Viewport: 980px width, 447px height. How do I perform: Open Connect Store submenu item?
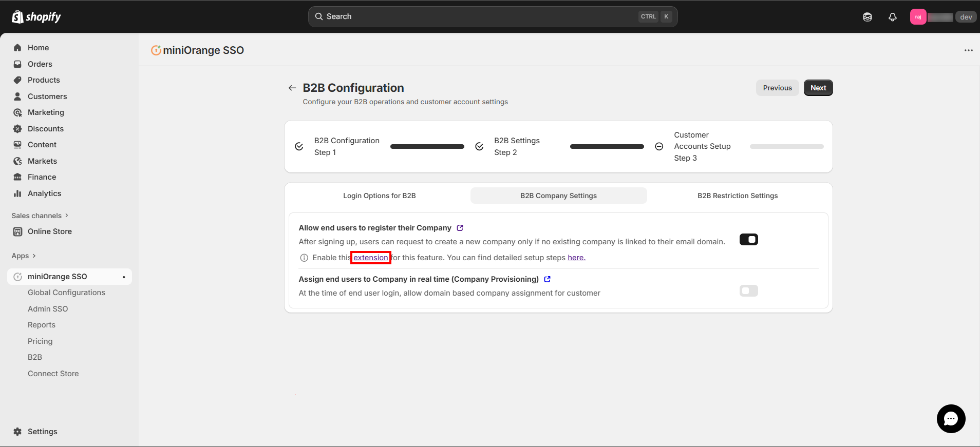coord(53,374)
